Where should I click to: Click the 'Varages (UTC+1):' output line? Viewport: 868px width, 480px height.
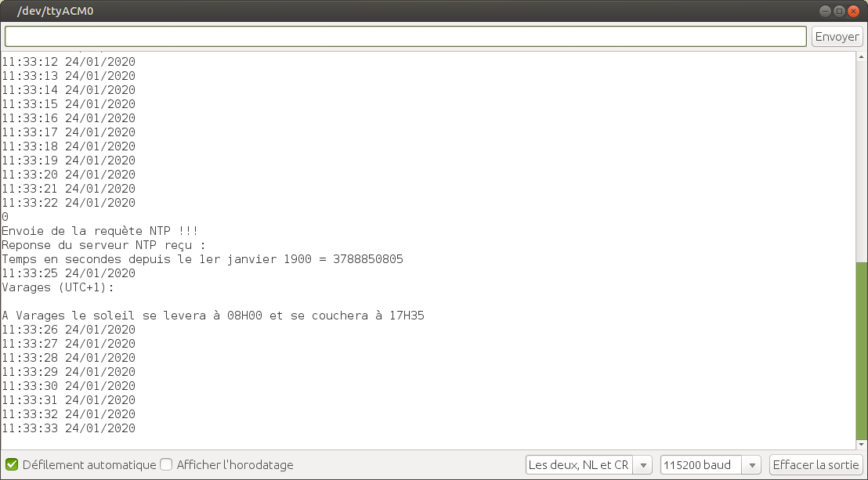click(x=58, y=287)
